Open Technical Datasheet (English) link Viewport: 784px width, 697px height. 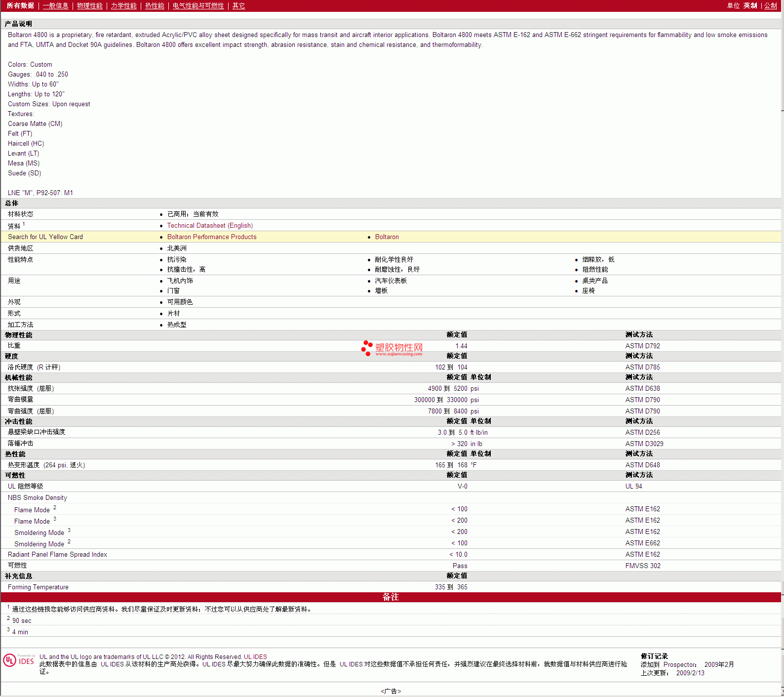coord(210,226)
